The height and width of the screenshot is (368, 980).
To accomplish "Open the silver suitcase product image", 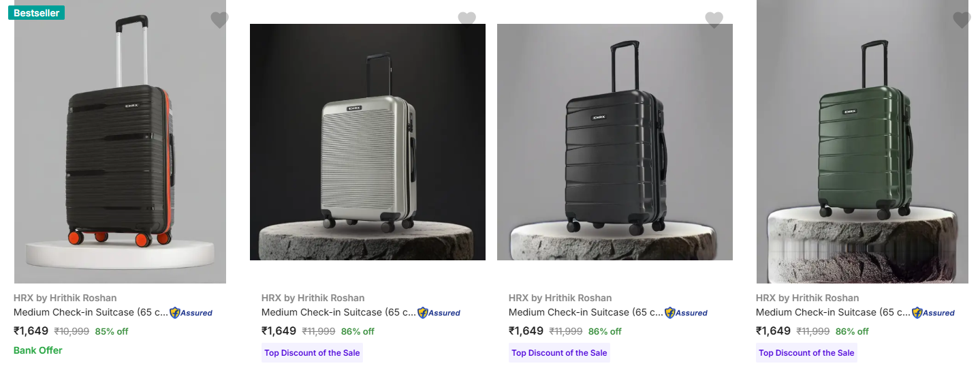I will pos(368,142).
